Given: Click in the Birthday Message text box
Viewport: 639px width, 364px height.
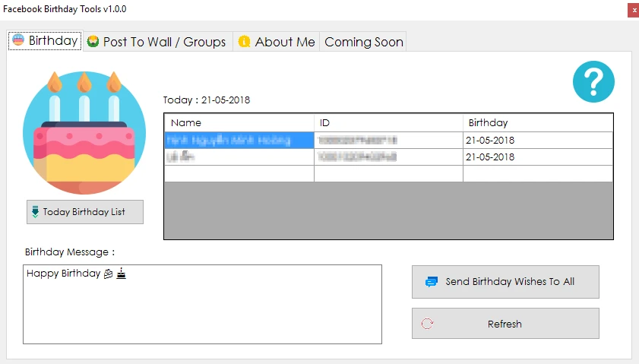Looking at the screenshot, I should point(202,312).
